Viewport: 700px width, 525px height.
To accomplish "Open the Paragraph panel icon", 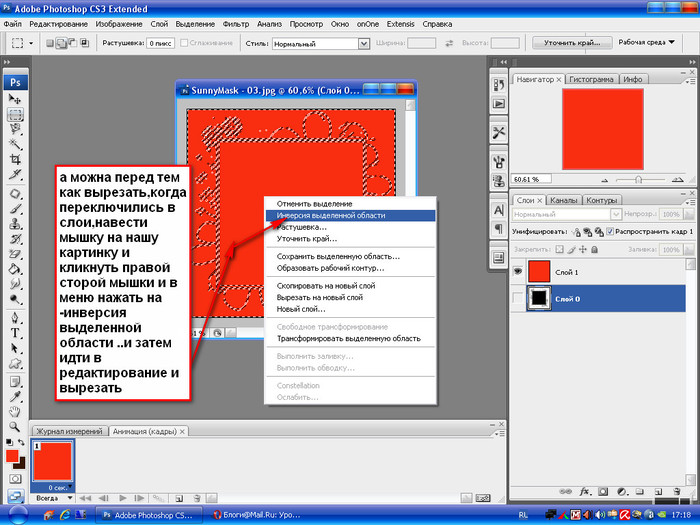I will 499,229.
